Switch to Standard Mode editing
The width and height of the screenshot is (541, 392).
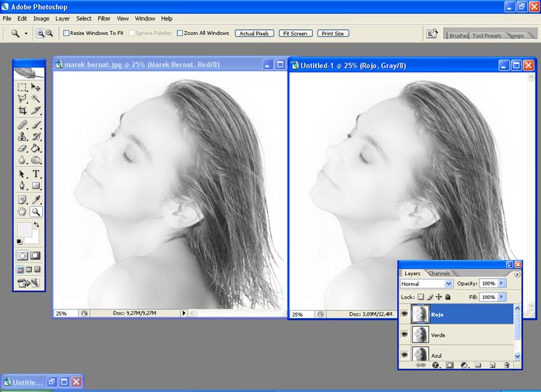[x=23, y=256]
